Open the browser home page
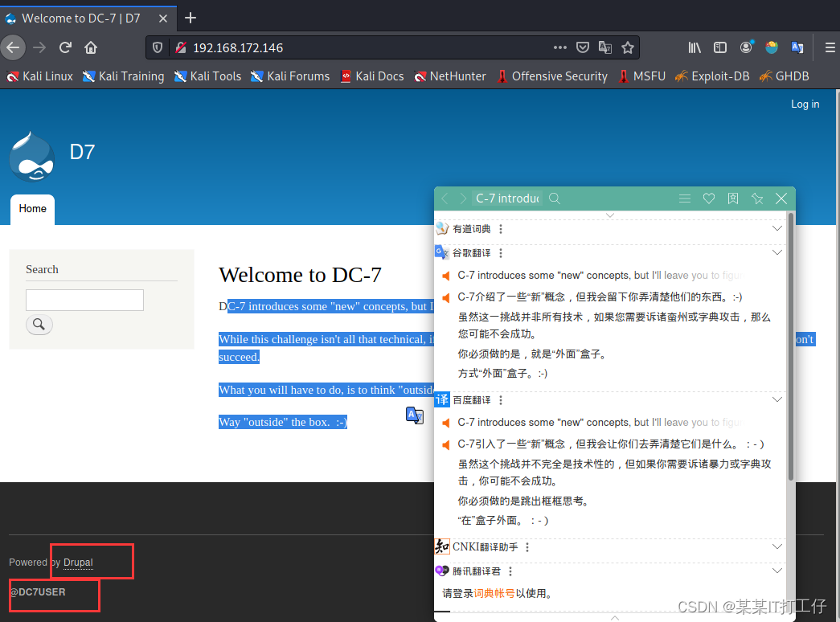840x622 pixels. (x=91, y=47)
